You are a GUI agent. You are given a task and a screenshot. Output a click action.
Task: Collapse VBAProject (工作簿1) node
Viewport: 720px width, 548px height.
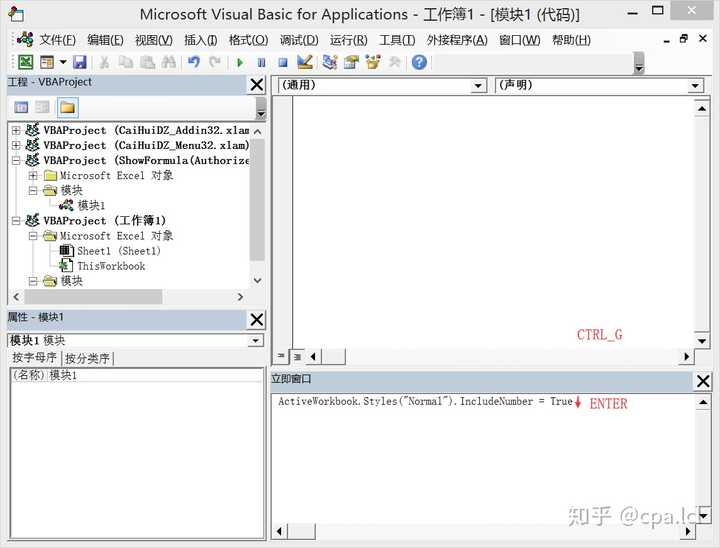tap(16, 220)
